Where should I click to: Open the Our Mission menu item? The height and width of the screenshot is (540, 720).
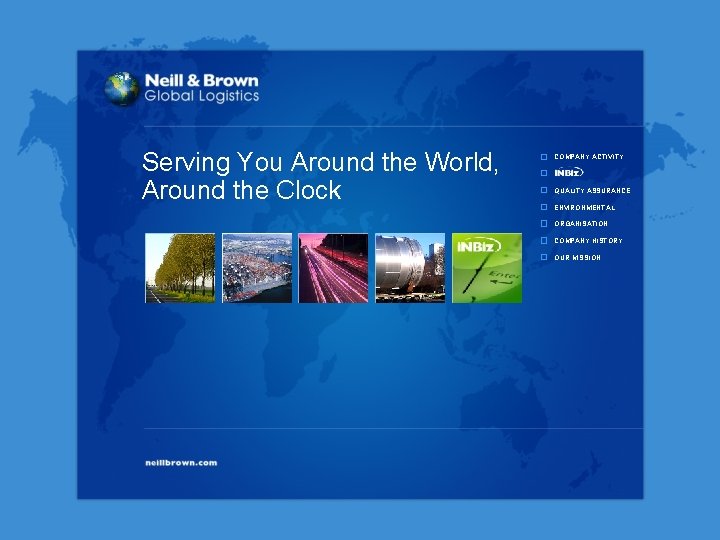(x=577, y=258)
